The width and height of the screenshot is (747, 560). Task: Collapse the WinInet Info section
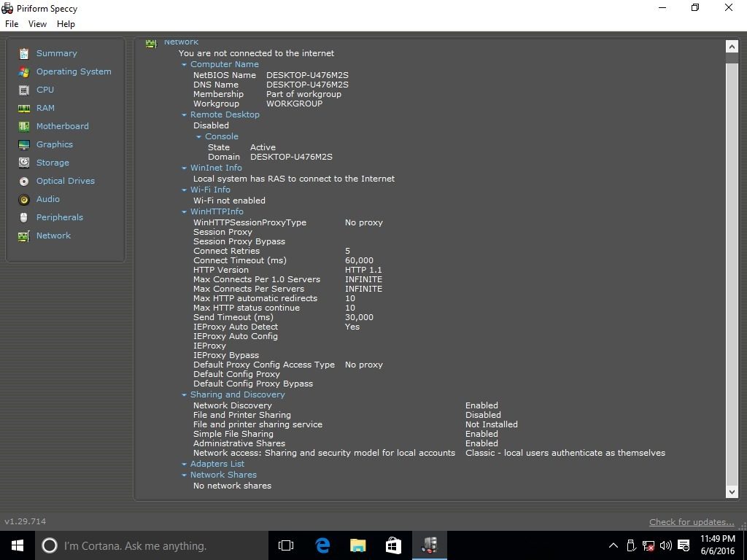click(x=185, y=168)
